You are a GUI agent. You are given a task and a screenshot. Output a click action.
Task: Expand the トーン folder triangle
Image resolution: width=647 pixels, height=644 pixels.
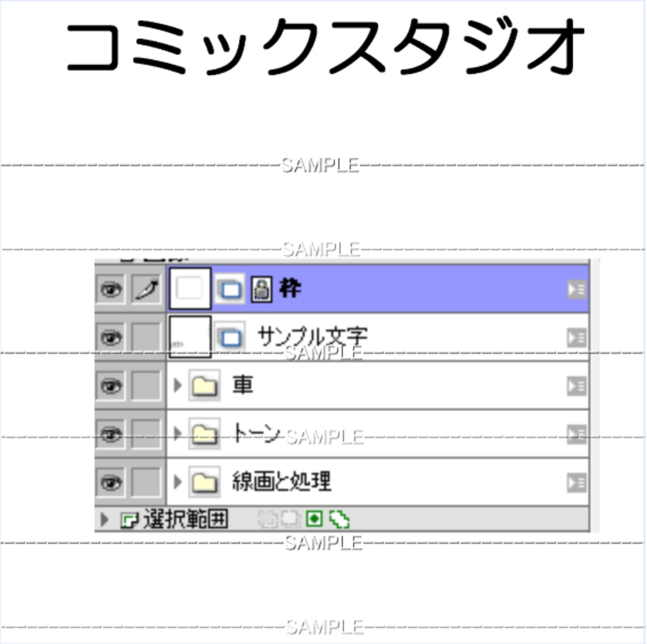[x=177, y=433]
